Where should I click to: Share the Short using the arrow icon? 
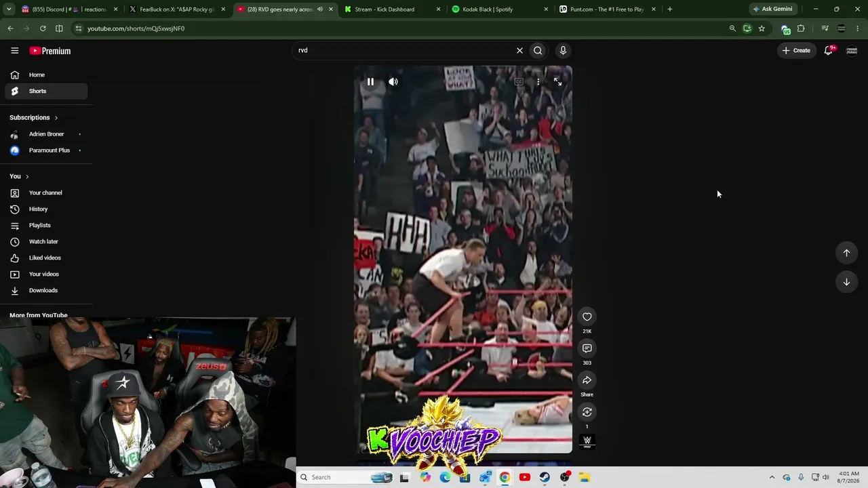pos(587,380)
